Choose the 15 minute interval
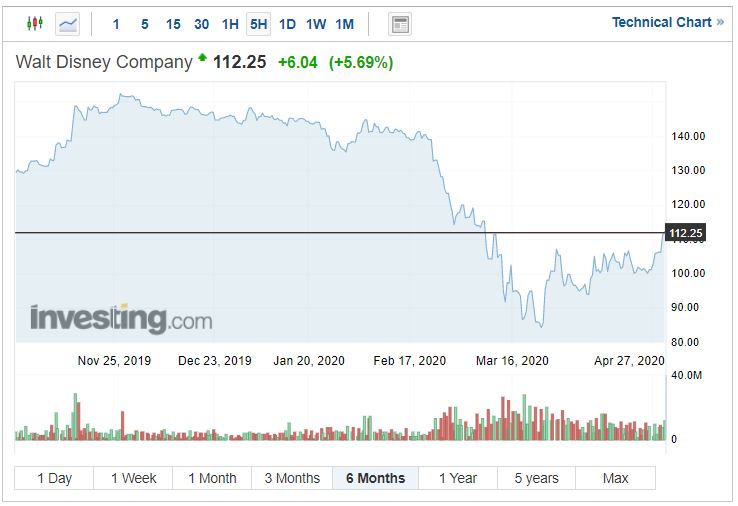This screenshot has width=738, height=506. pos(173,23)
